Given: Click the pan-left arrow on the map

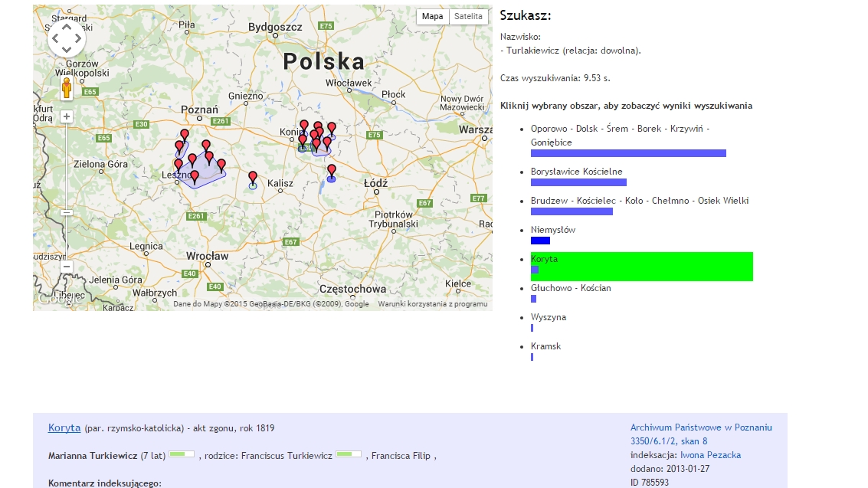Looking at the screenshot, I should (54, 38).
